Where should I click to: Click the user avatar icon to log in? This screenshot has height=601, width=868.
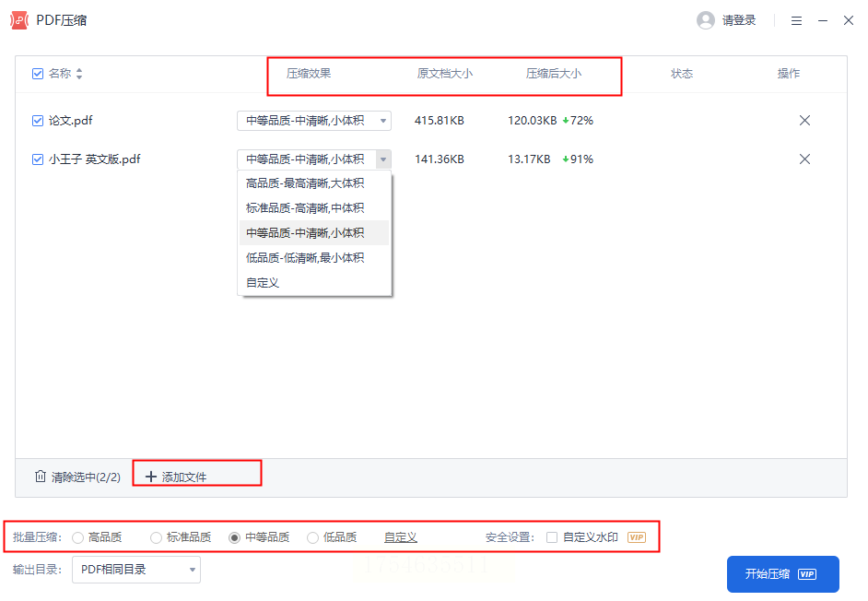pyautogui.click(x=705, y=20)
